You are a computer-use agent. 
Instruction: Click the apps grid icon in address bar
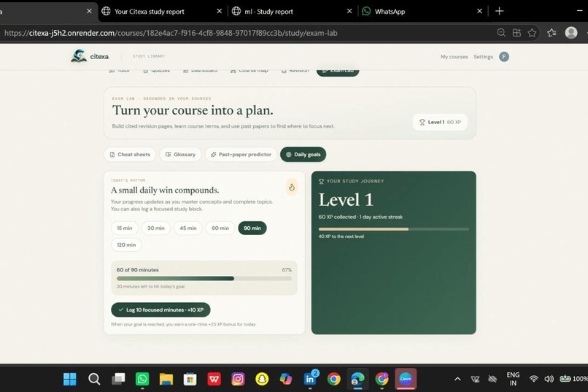(x=517, y=33)
